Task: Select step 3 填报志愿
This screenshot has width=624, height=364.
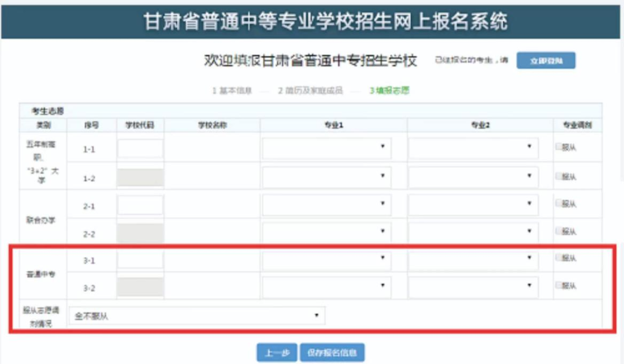Action: [x=389, y=91]
